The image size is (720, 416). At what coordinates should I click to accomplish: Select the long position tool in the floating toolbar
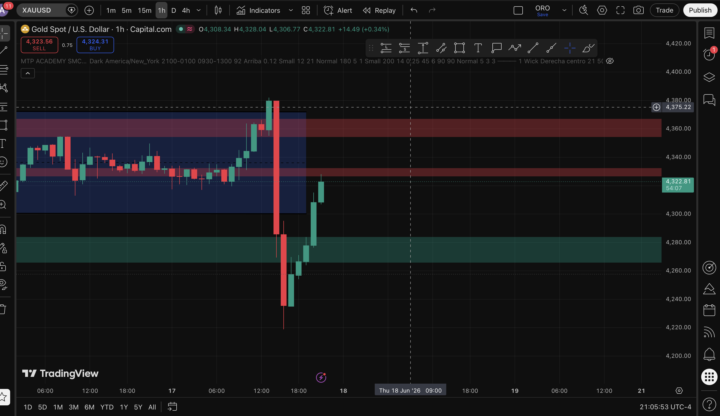(x=386, y=48)
